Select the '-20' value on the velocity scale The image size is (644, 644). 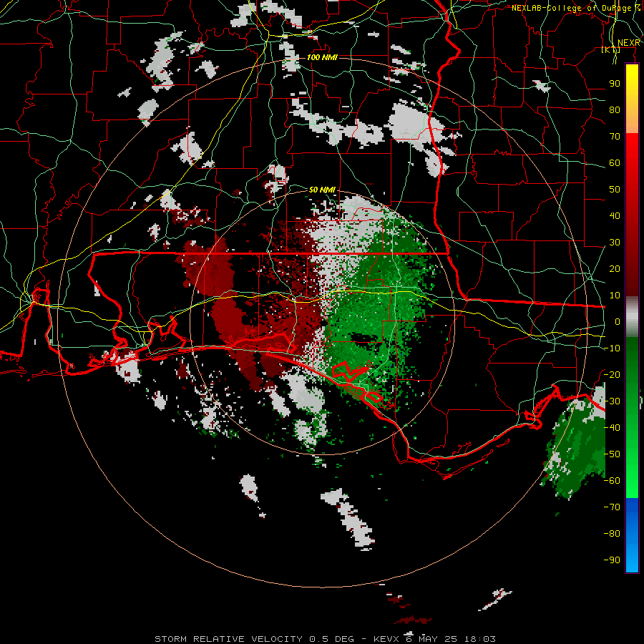[612, 374]
